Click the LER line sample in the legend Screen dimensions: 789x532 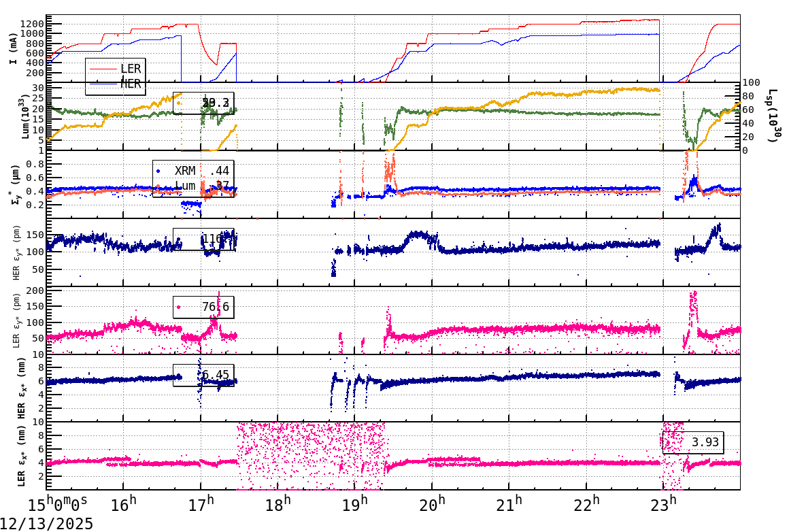(102, 68)
